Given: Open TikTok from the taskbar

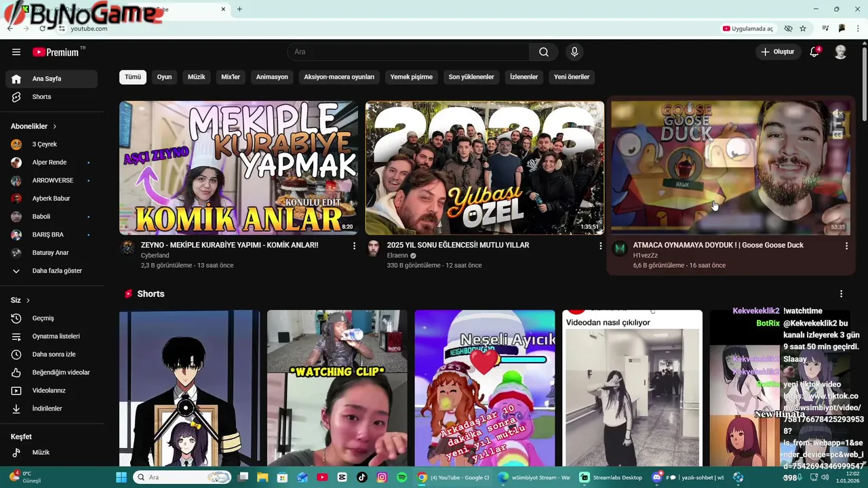Looking at the screenshot, I should (362, 477).
